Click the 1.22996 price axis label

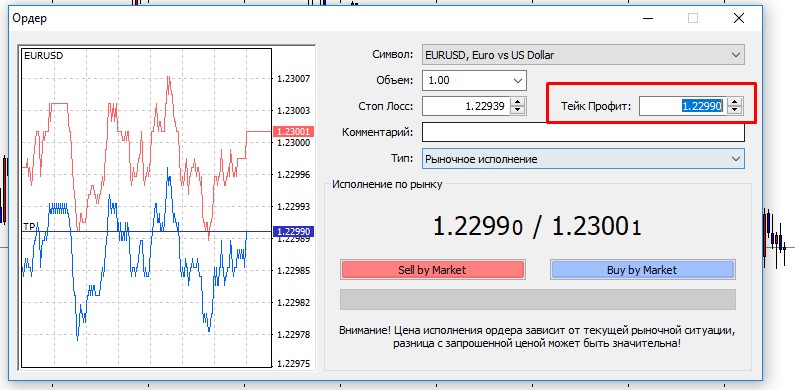(x=293, y=174)
